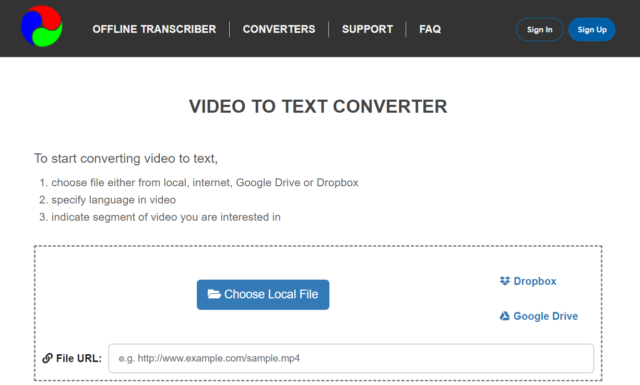
Task: Click the folder icon on Choose Local File
Action: [x=214, y=294]
